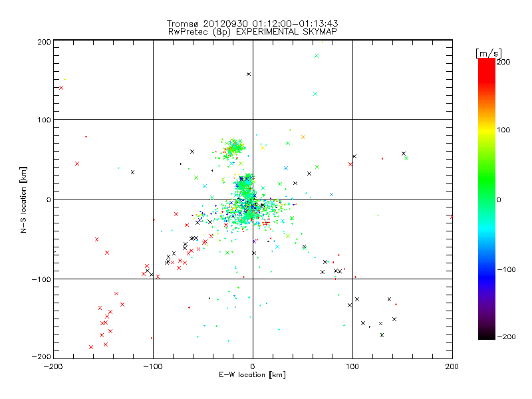Click the "0" tick label on the N-S axis
Viewport: 532px width, 399px height.
pyautogui.click(x=49, y=199)
